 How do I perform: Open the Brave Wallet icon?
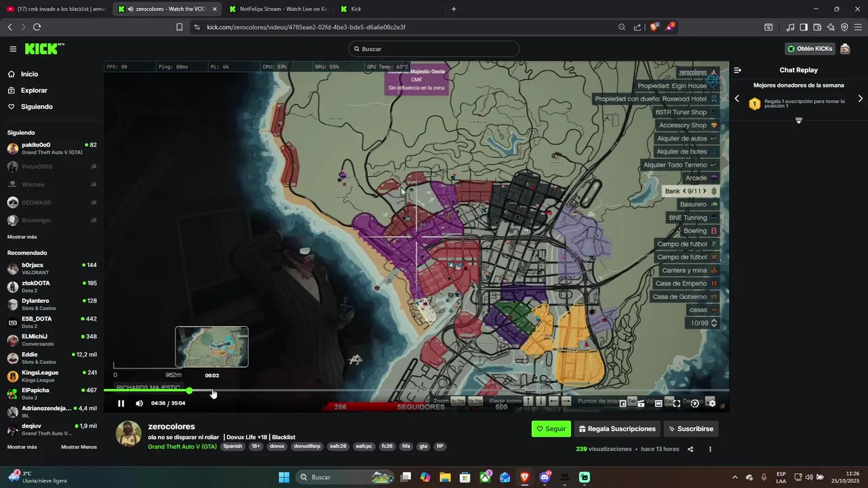pyautogui.click(x=817, y=27)
